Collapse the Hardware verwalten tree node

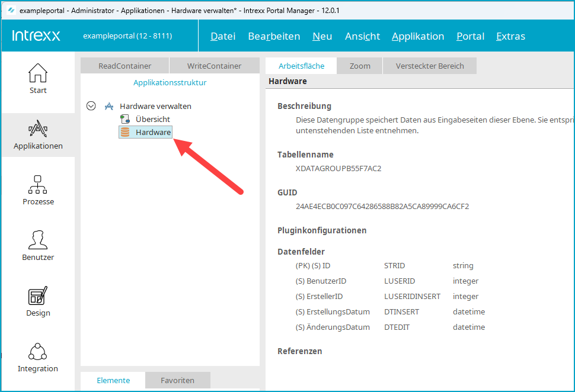91,106
